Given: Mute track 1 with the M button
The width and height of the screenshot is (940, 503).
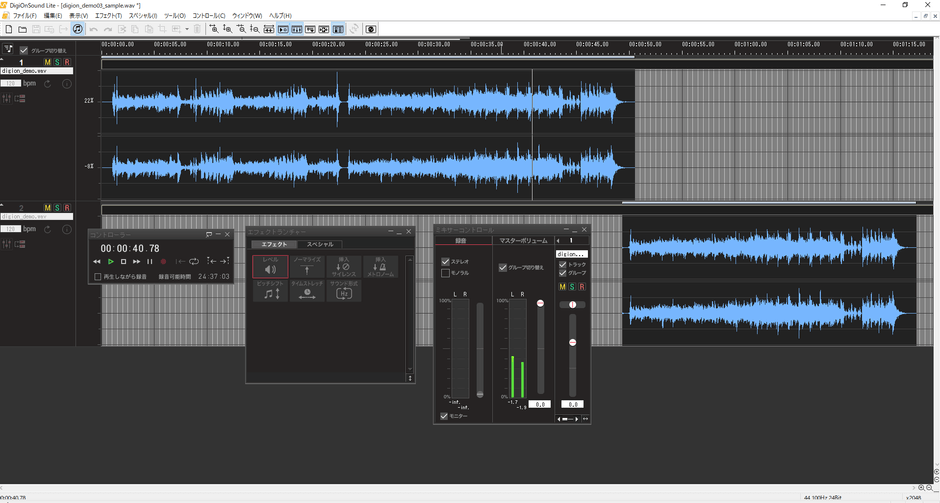Looking at the screenshot, I should (x=48, y=63).
